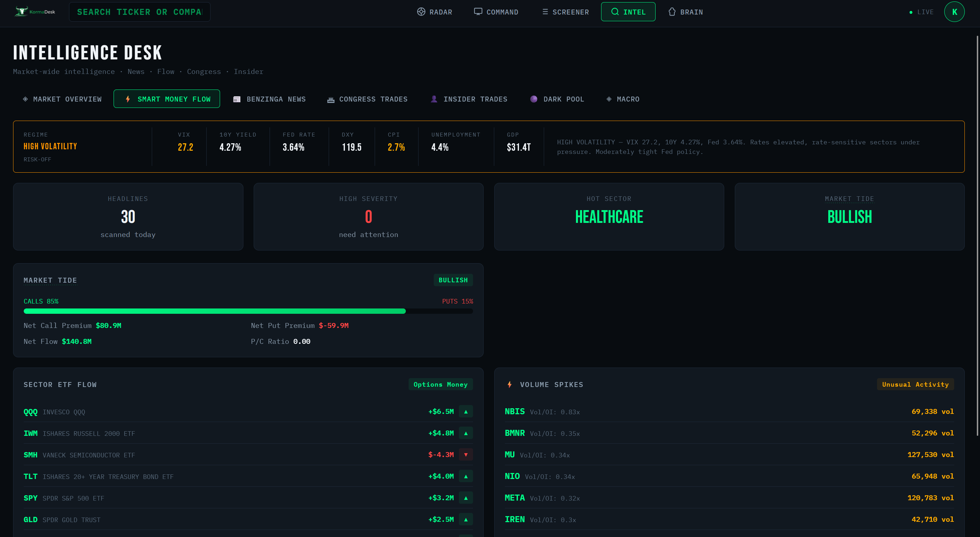Click the Options Money badge

(x=440, y=385)
